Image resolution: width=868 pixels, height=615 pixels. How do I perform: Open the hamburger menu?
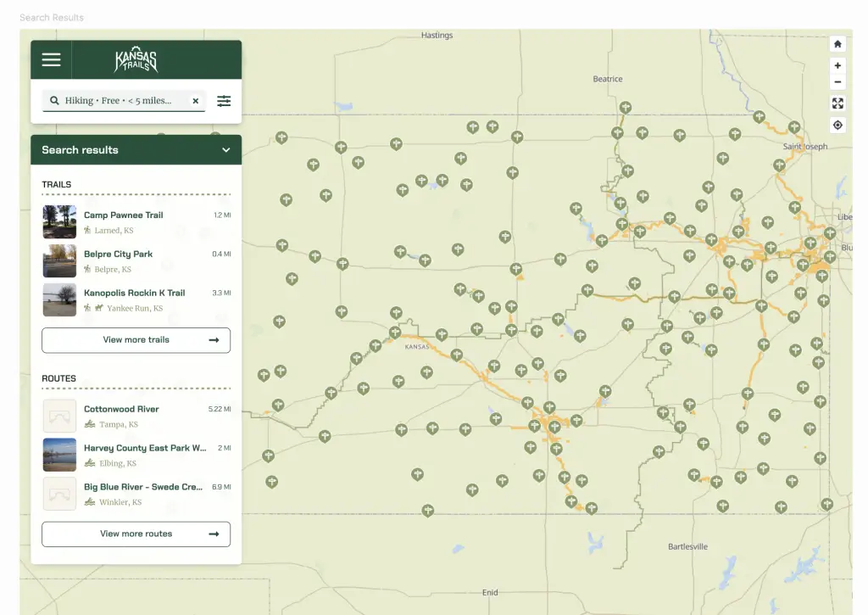(52, 59)
